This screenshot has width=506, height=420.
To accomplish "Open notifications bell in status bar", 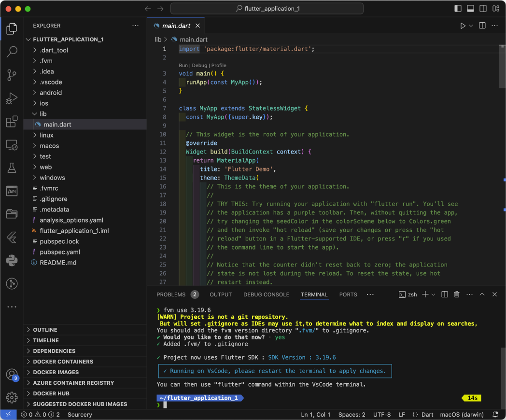I will 495,415.
